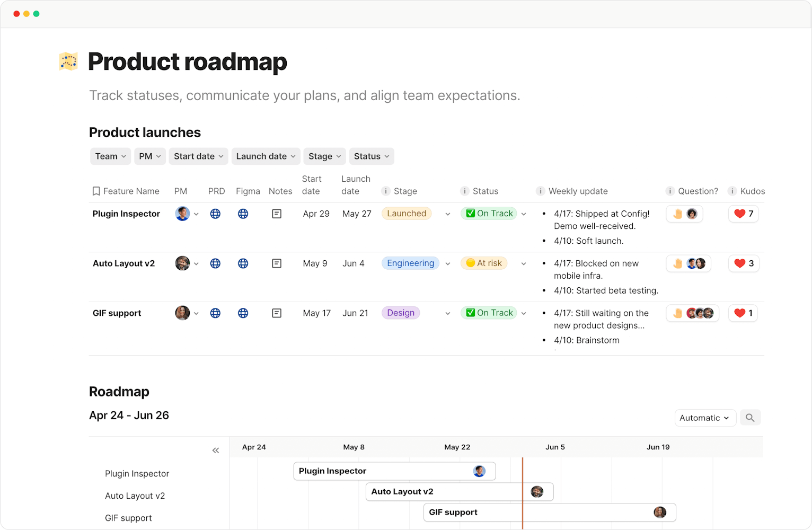Open the Status filter menu
This screenshot has width=812, height=530.
[x=371, y=156]
